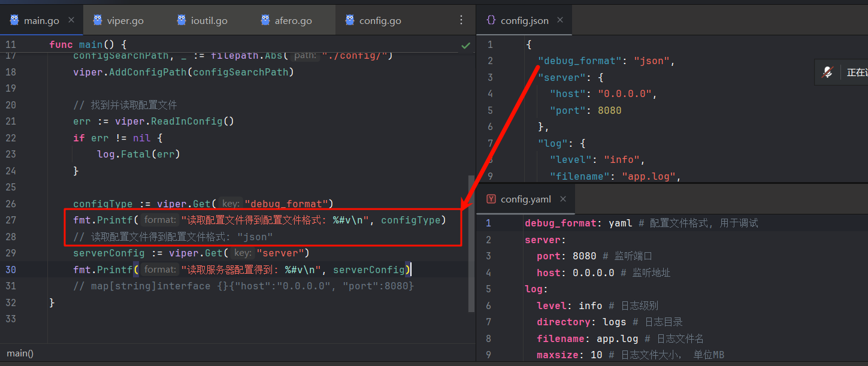
Task: Toggle the muted microphone icon
Action: 827,72
